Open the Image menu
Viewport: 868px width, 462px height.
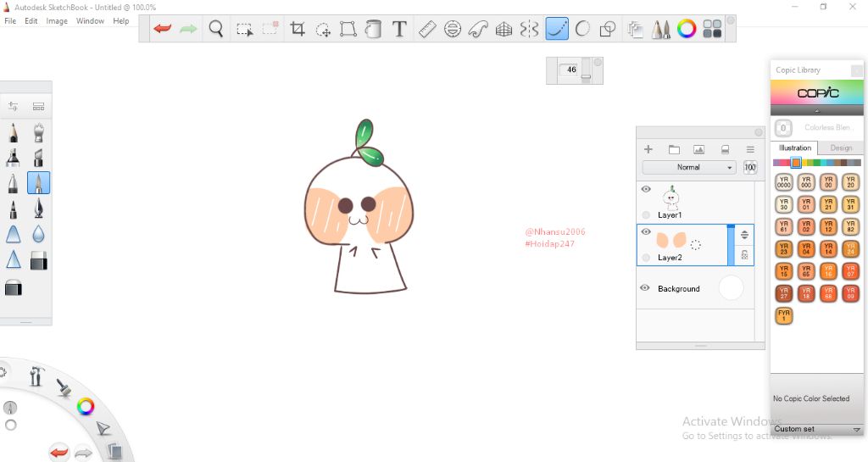[57, 21]
